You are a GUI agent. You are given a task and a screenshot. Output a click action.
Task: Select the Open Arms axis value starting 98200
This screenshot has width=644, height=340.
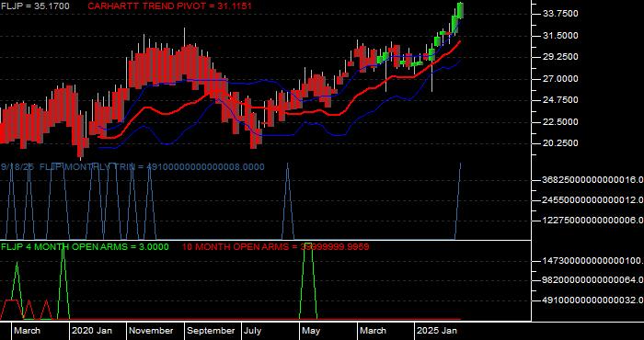pos(592,280)
